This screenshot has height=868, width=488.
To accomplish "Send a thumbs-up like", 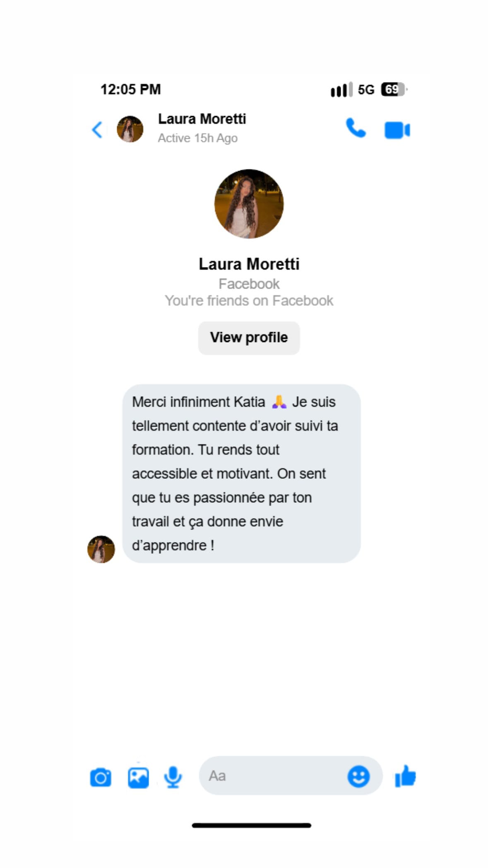I will pos(405,776).
